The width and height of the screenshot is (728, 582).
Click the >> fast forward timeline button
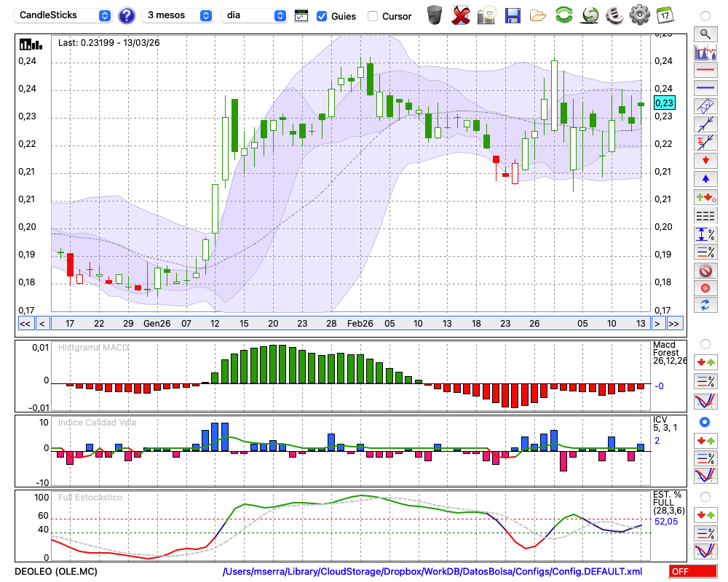(x=674, y=323)
